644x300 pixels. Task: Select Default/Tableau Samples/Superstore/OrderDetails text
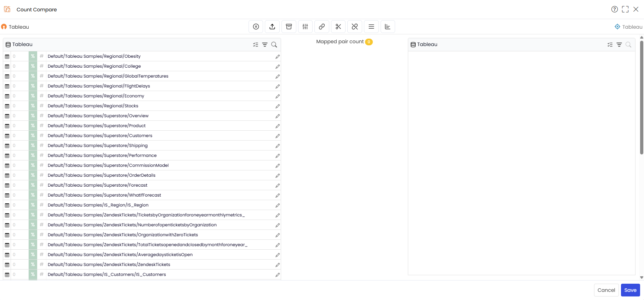102,175
